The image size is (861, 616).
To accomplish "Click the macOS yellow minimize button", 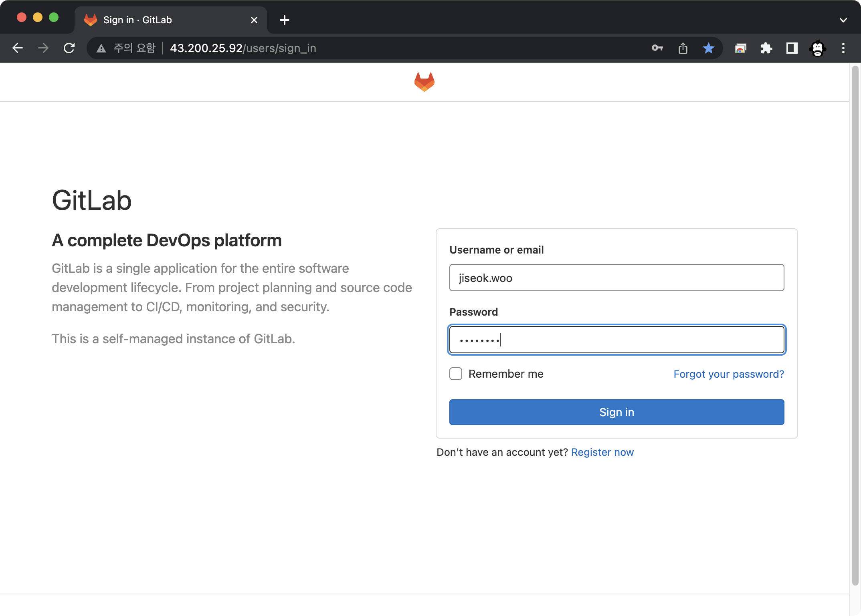I will tap(38, 18).
